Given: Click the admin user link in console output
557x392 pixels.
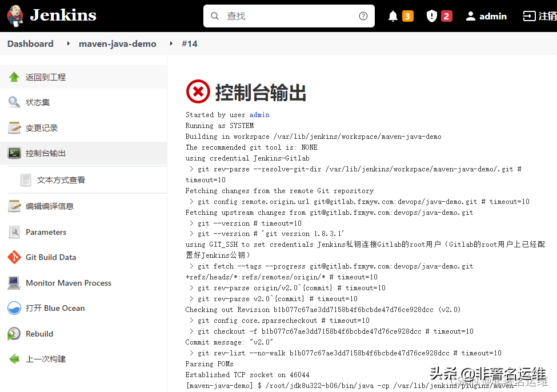Looking at the screenshot, I should click(x=259, y=114).
